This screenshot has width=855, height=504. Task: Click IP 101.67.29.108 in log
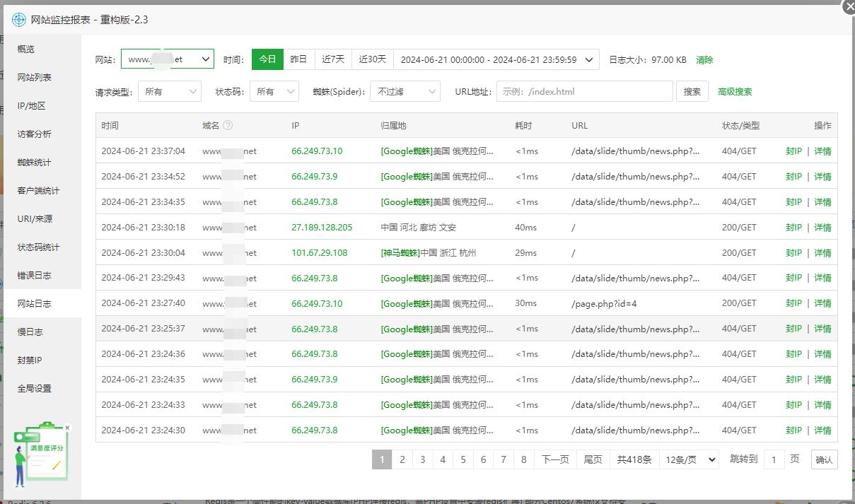click(x=320, y=253)
